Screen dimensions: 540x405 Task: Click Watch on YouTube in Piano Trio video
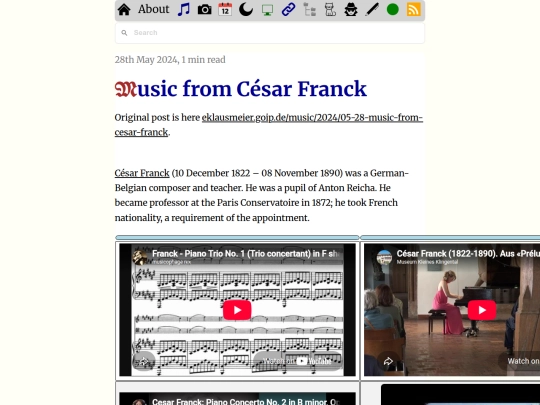coord(297,361)
